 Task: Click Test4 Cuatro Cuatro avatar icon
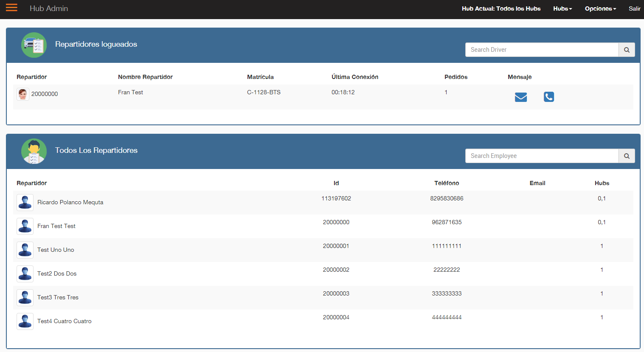pos(25,321)
